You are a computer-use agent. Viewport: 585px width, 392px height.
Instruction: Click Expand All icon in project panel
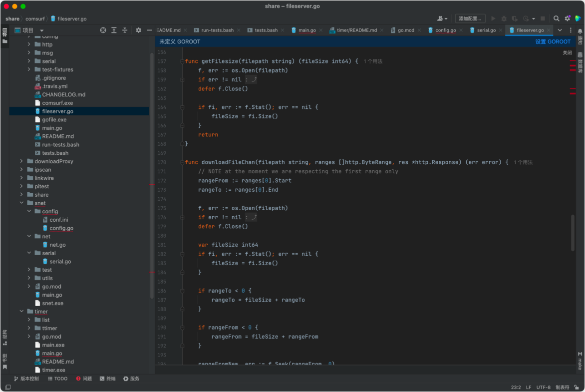click(114, 30)
